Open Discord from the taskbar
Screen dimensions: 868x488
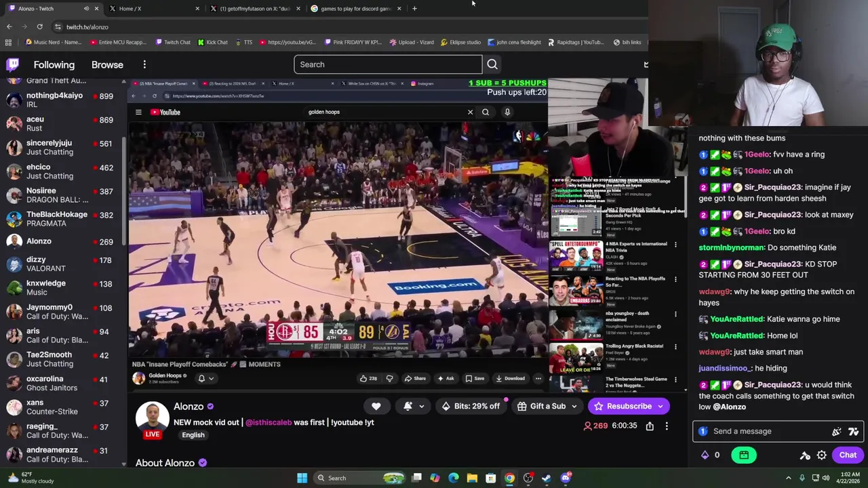click(566, 478)
